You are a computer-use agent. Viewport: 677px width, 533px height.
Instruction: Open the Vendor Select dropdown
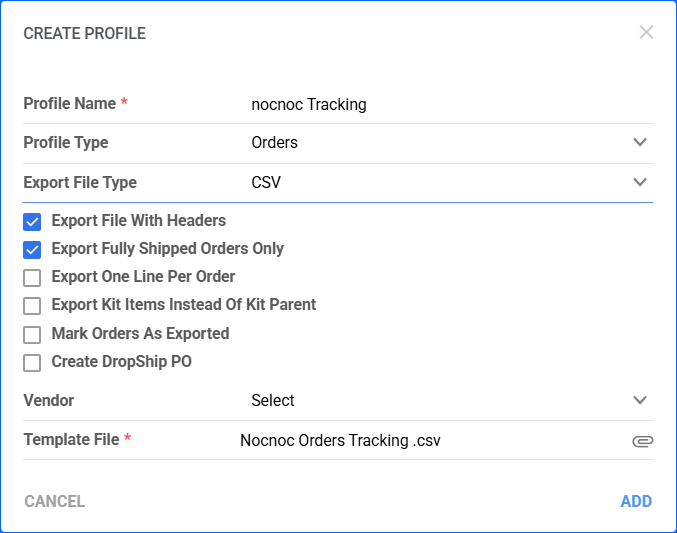tap(449, 400)
